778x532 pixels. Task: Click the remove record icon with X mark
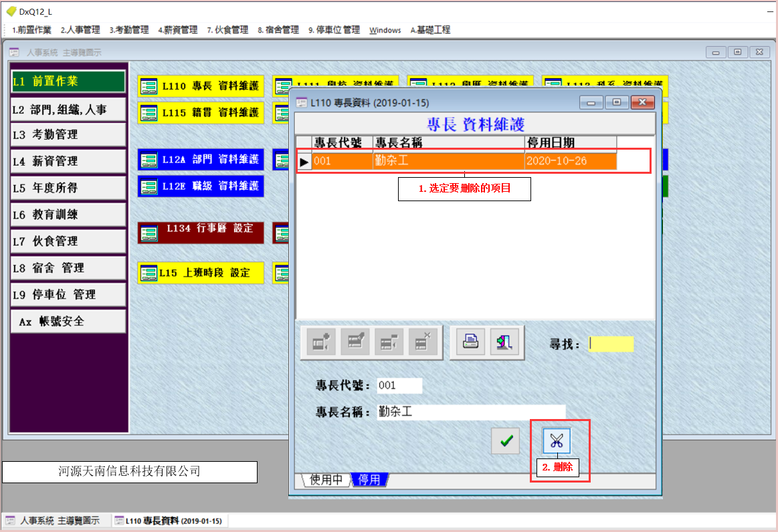click(x=423, y=342)
